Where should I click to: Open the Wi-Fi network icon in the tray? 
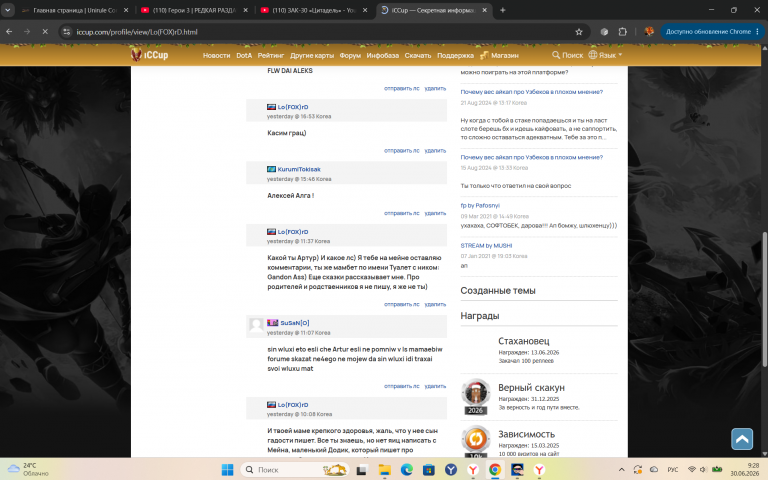692,470
